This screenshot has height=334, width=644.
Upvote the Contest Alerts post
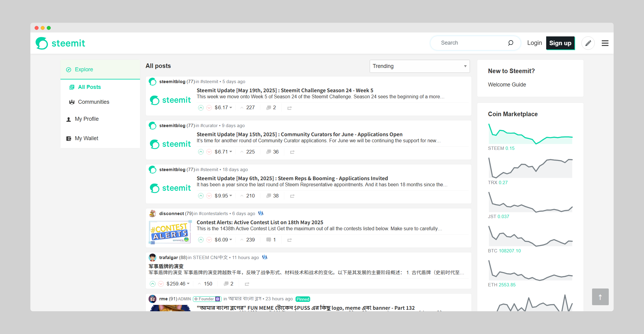[201, 240]
